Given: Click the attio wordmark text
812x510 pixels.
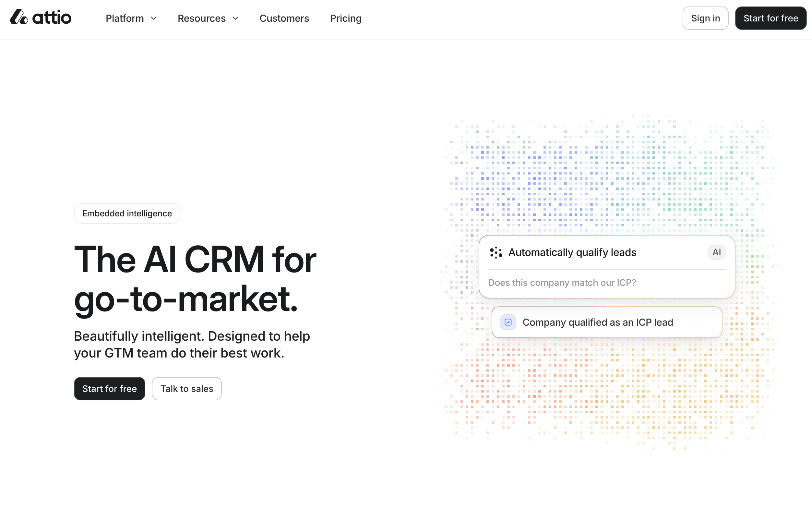Looking at the screenshot, I should (52, 18).
